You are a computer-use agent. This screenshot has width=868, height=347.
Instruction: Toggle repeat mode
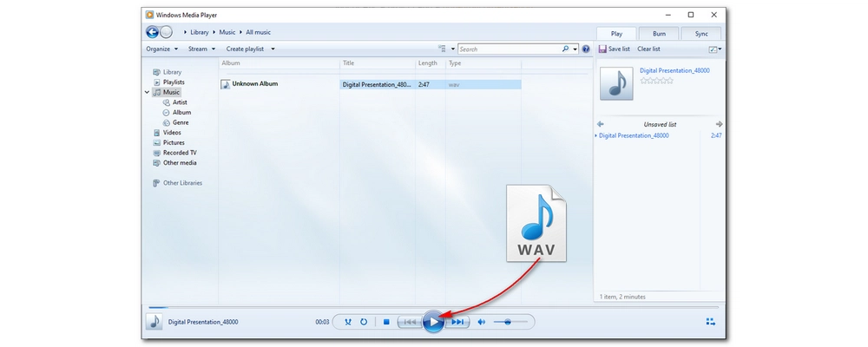click(364, 322)
